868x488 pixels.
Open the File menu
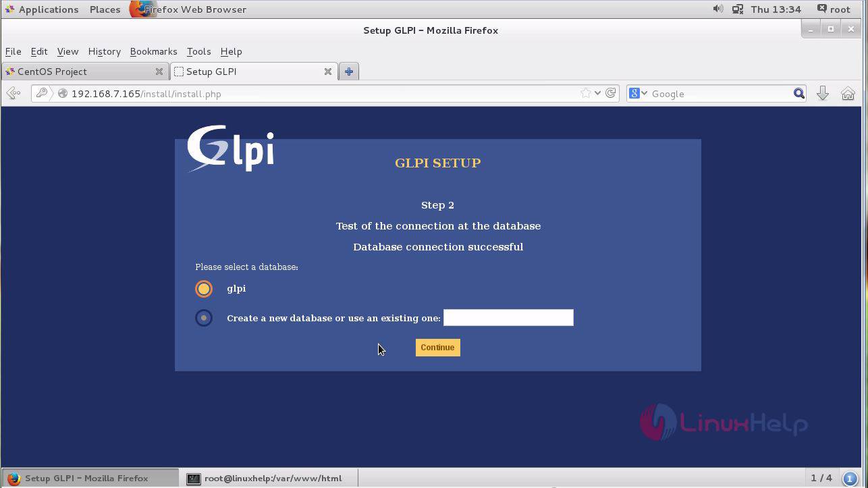point(13,51)
